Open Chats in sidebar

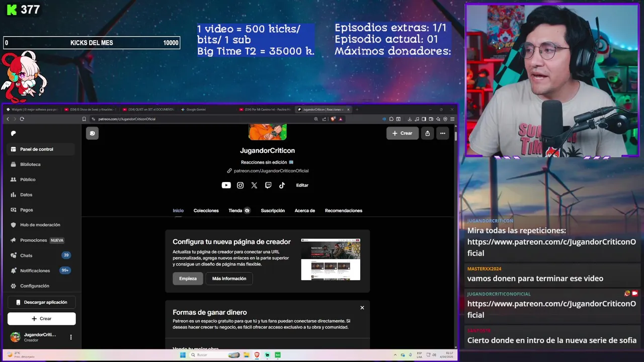point(41,255)
